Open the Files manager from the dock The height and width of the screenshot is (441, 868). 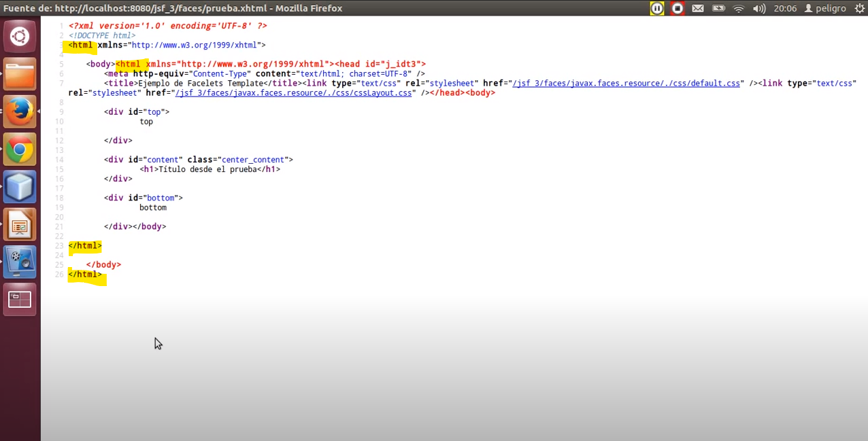[20, 74]
